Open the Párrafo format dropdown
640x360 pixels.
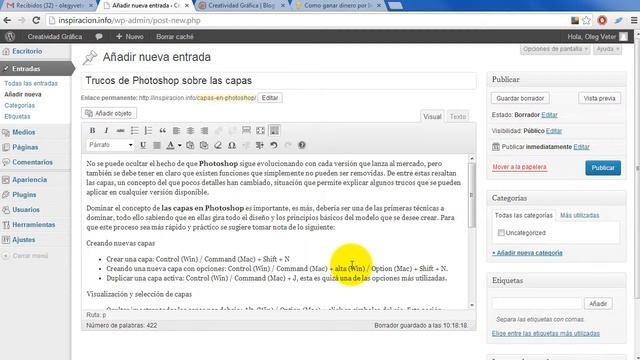click(x=111, y=145)
